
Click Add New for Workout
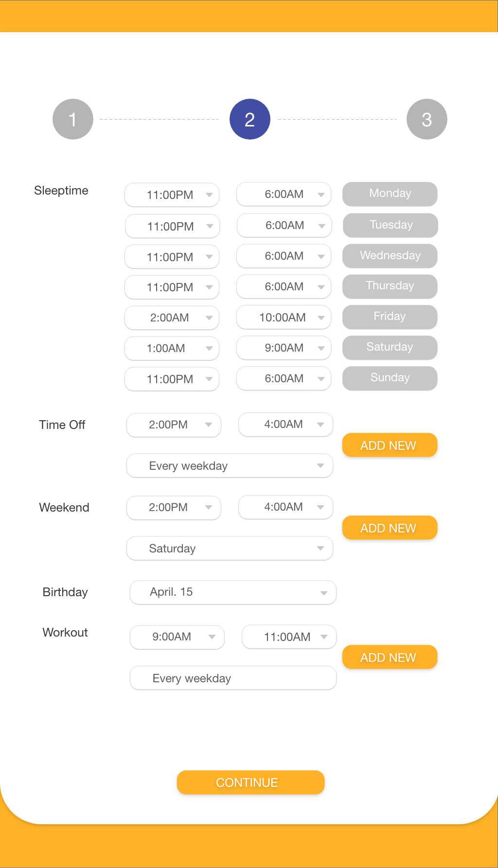(x=390, y=657)
